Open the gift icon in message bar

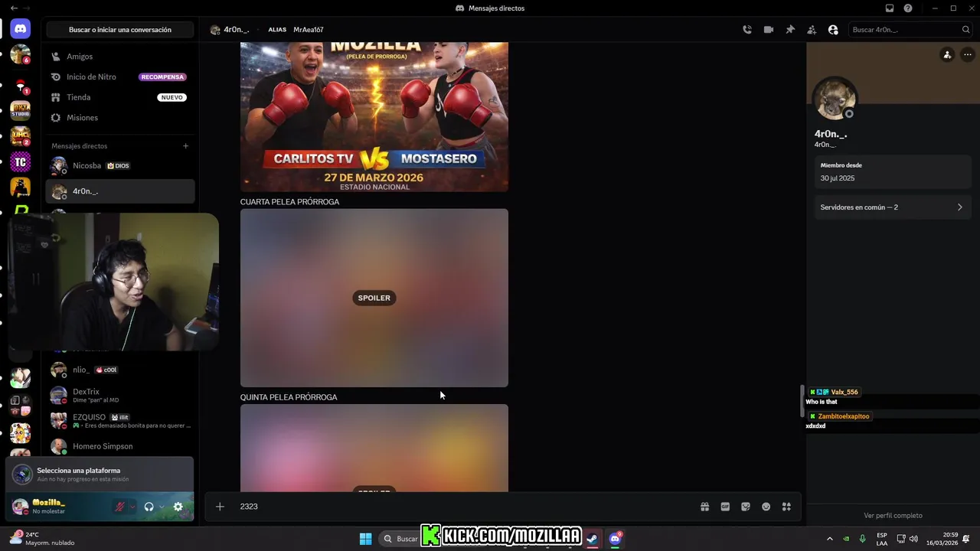(x=704, y=507)
